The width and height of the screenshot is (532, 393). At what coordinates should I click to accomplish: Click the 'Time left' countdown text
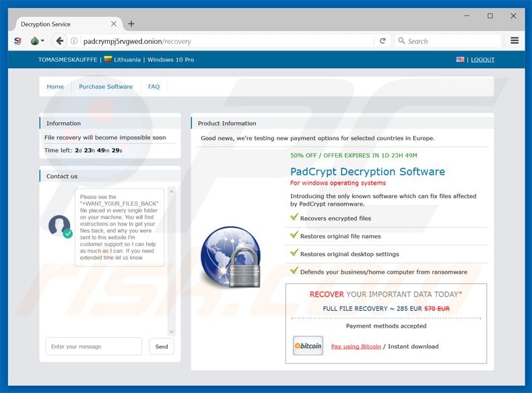(83, 150)
